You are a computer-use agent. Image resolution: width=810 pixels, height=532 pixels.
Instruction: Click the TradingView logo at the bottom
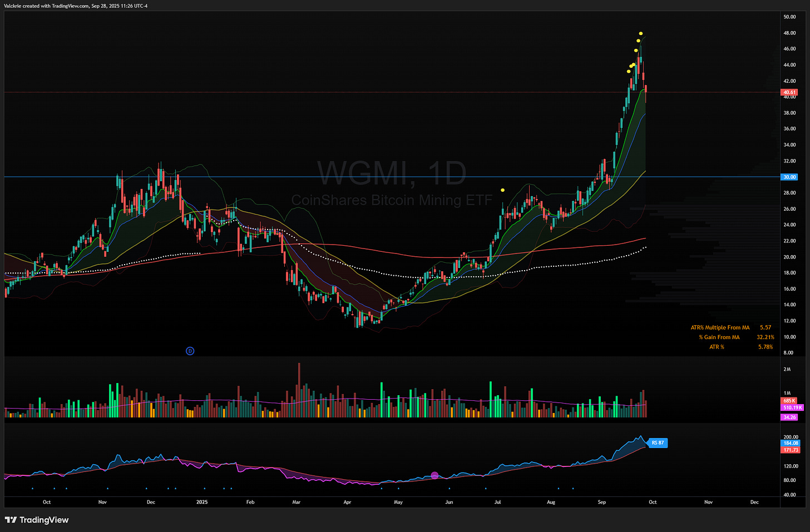(37, 520)
